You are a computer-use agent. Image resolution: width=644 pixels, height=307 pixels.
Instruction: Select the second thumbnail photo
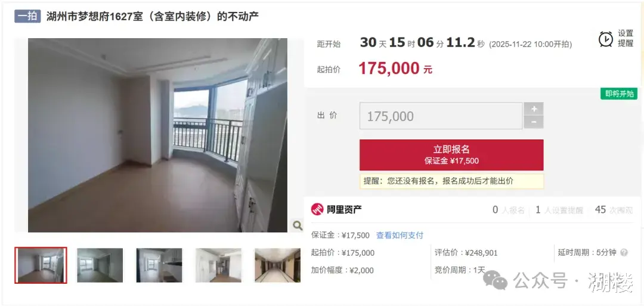pos(100,265)
